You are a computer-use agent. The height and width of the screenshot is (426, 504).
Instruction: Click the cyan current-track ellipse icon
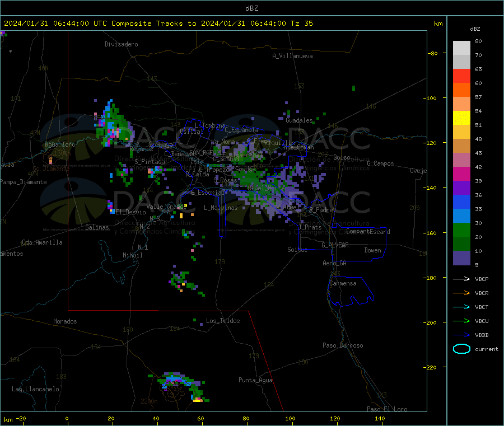pos(461,349)
